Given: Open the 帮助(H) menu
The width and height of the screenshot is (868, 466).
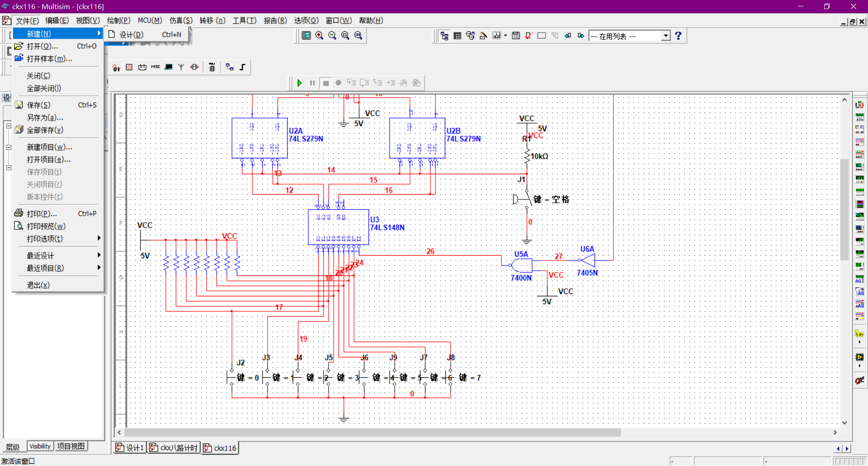Looking at the screenshot, I should 371,21.
